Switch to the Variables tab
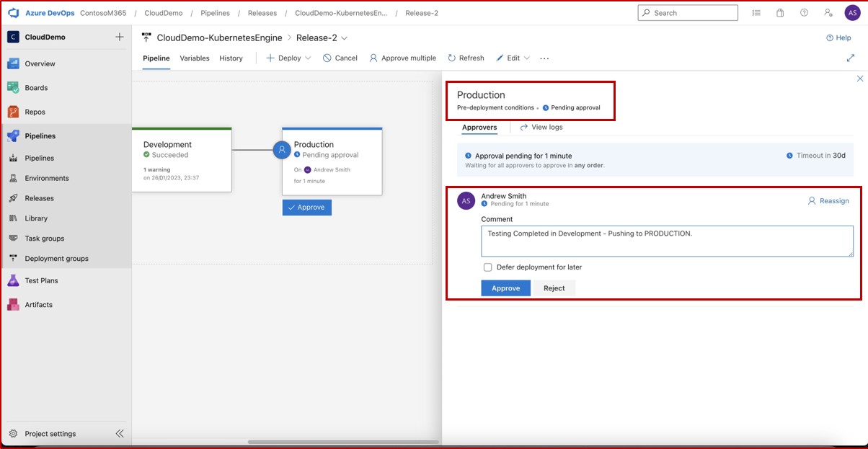The height and width of the screenshot is (449, 868). pos(194,58)
